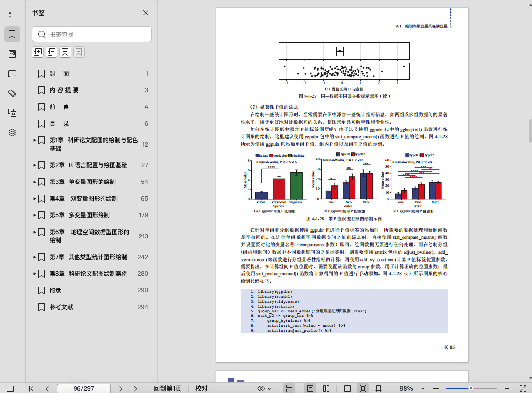Collapse all bookmarks button
Screen dimensions: 532x393
(51, 52)
